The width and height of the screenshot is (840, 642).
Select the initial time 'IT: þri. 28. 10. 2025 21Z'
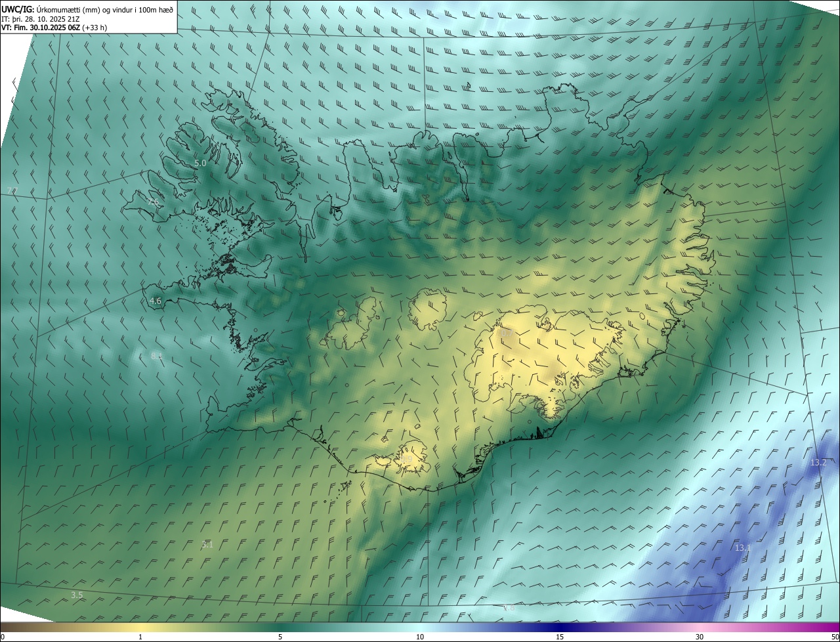click(x=41, y=18)
